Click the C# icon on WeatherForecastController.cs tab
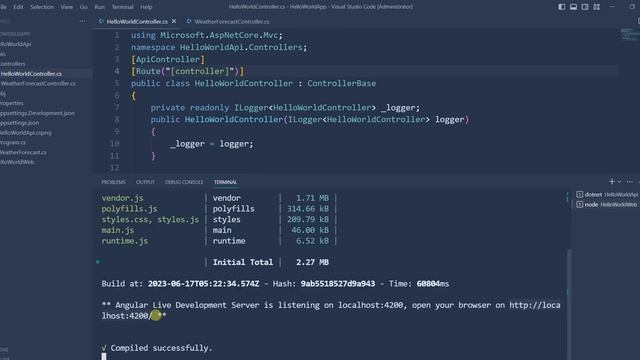The image size is (640, 360). click(x=189, y=21)
